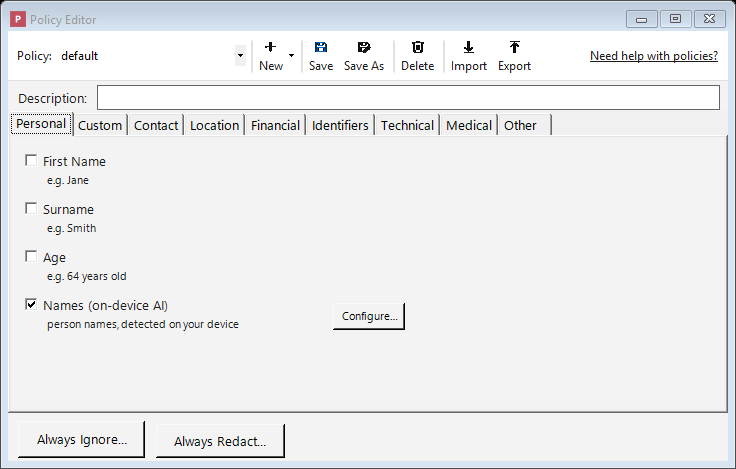This screenshot has height=469, width=736.
Task: Click the Policy Editor app icon
Action: 18,19
